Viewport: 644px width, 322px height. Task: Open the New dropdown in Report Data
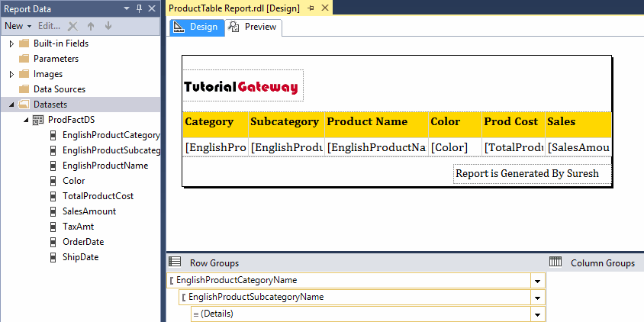[18, 26]
